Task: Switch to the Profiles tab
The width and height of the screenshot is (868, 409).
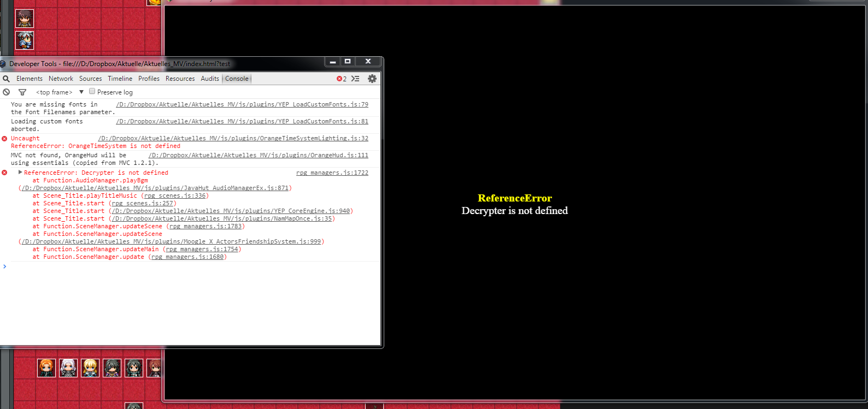Action: click(149, 79)
